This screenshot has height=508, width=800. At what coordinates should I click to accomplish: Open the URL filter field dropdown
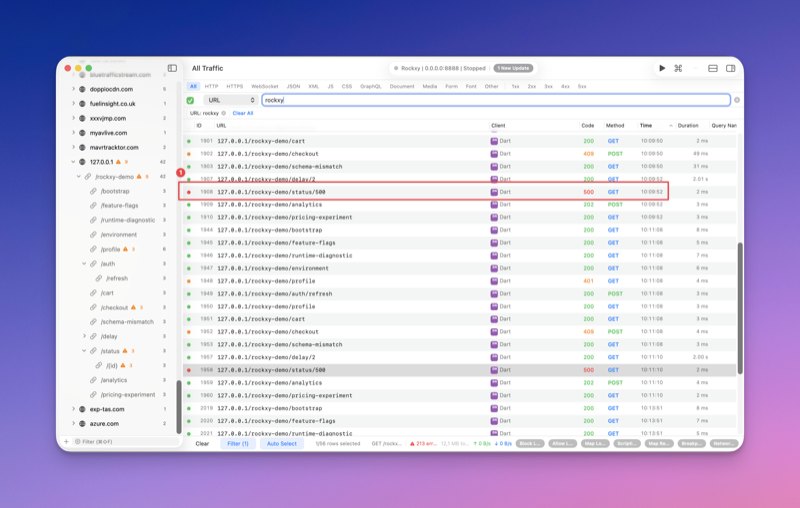point(231,100)
